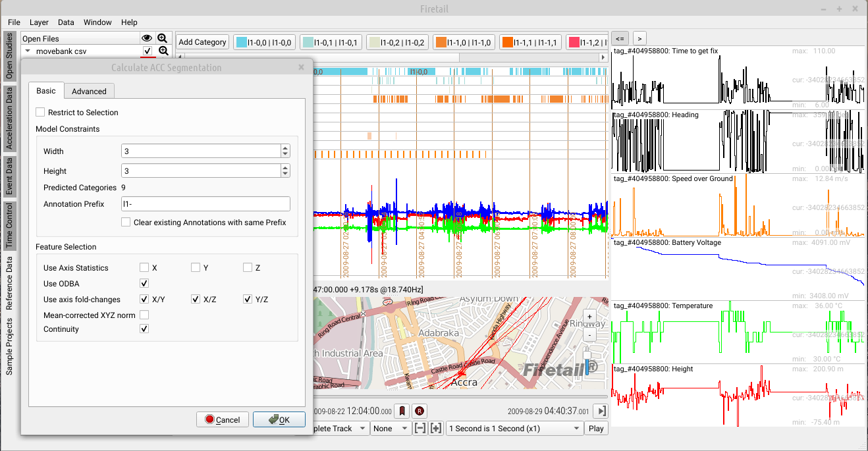The image size is (868, 451).
Task: Collapse the movebank csv tree row
Action: pyautogui.click(x=28, y=51)
